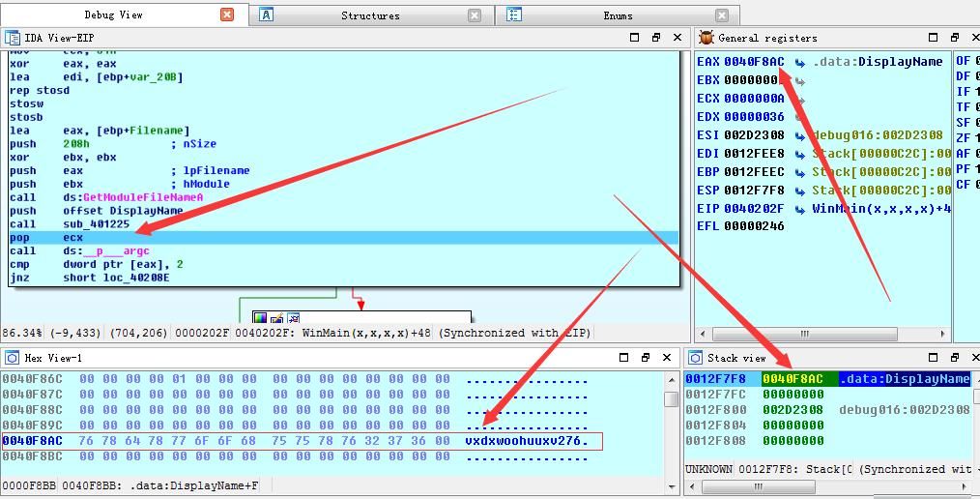Select hex row address 0040F86C
This screenshot has width=980, height=499.
tap(32, 379)
